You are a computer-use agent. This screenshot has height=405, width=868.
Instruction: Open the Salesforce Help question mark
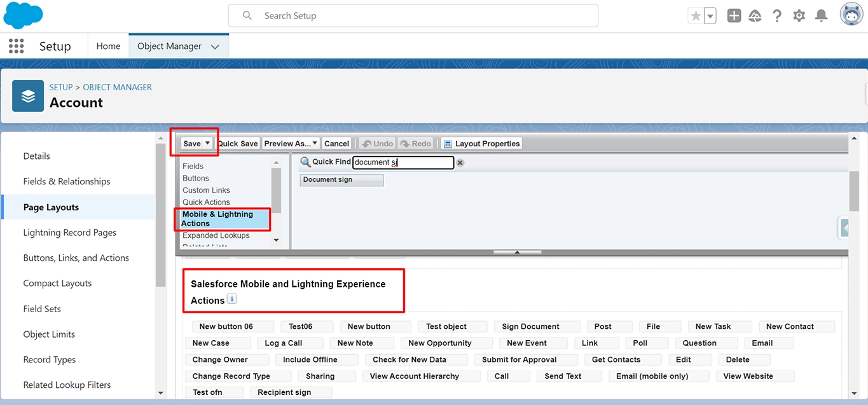click(x=777, y=16)
